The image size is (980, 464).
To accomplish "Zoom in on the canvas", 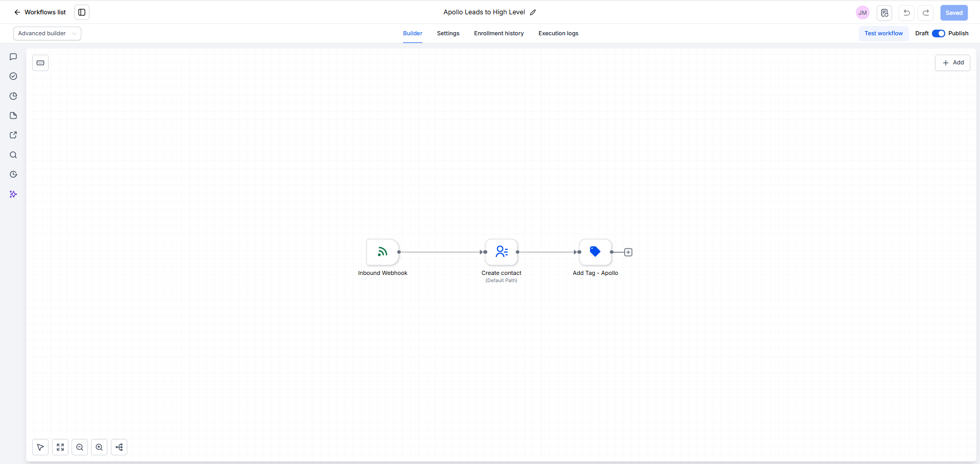I will (99, 447).
